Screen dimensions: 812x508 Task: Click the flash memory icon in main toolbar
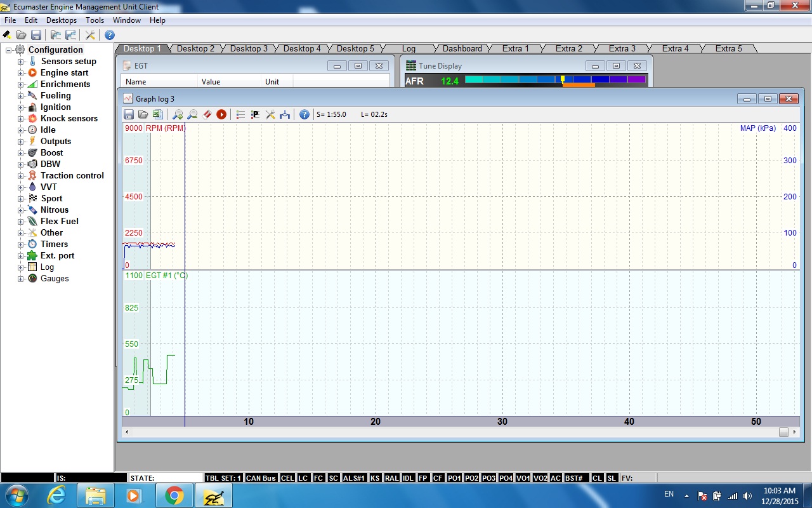(6, 35)
